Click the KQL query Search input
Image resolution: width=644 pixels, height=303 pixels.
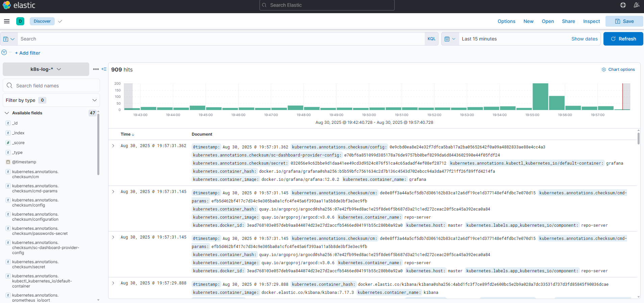221,39
